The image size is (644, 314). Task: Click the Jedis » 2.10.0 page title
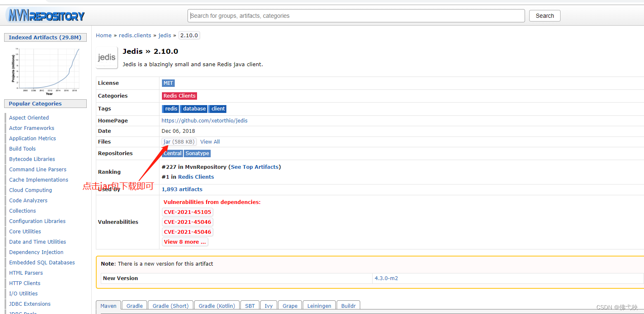click(150, 51)
